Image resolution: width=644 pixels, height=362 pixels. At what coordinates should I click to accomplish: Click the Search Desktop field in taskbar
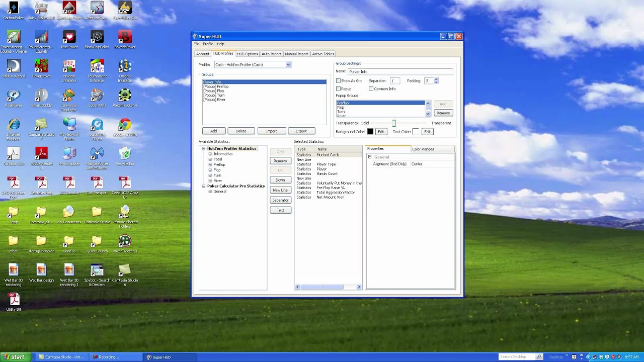click(517, 357)
